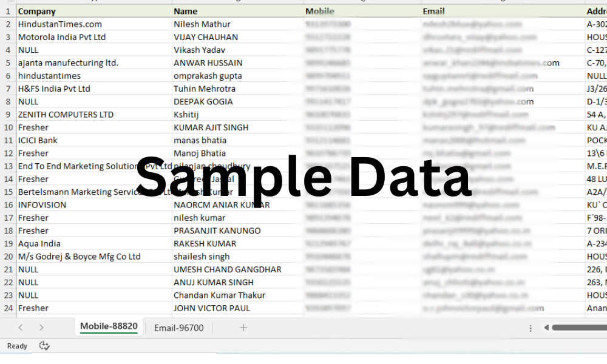The image size is (607, 364).
Task: Click the Nilesh Mathur name cell
Action: [x=238, y=24]
